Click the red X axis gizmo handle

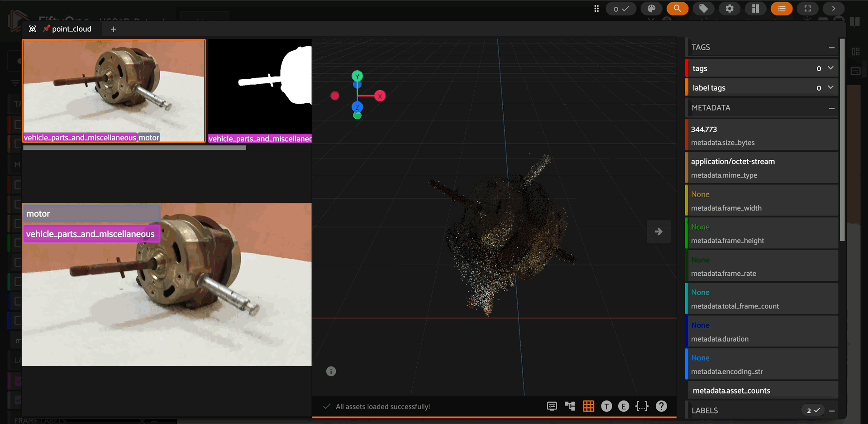click(380, 96)
